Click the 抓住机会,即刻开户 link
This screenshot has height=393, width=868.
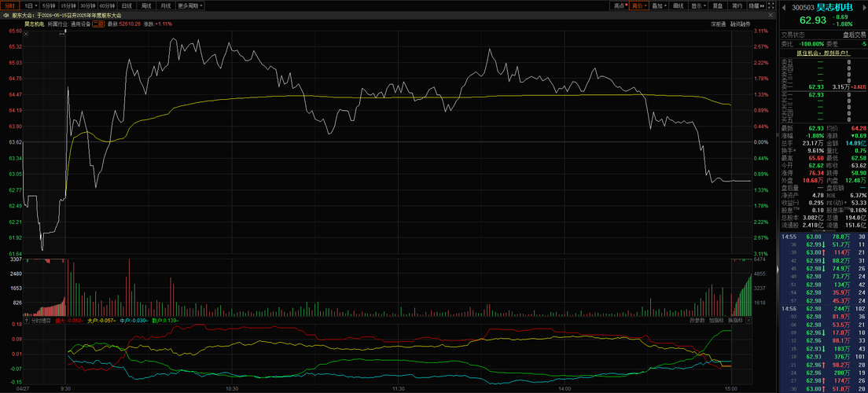[x=822, y=53]
